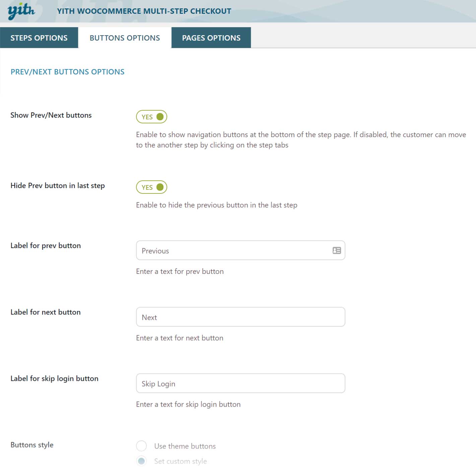Click the Skip Login text input field
Screen dimensions: 476x472
tap(240, 383)
